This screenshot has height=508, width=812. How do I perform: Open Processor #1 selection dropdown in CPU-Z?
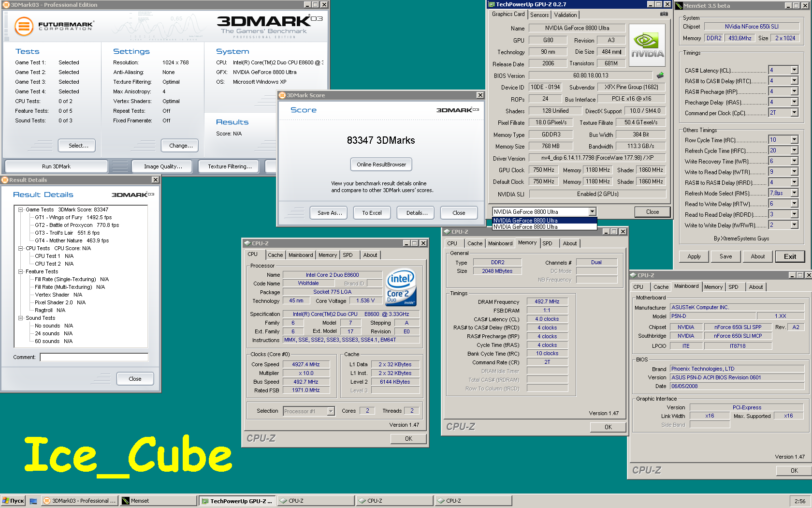pyautogui.click(x=331, y=411)
